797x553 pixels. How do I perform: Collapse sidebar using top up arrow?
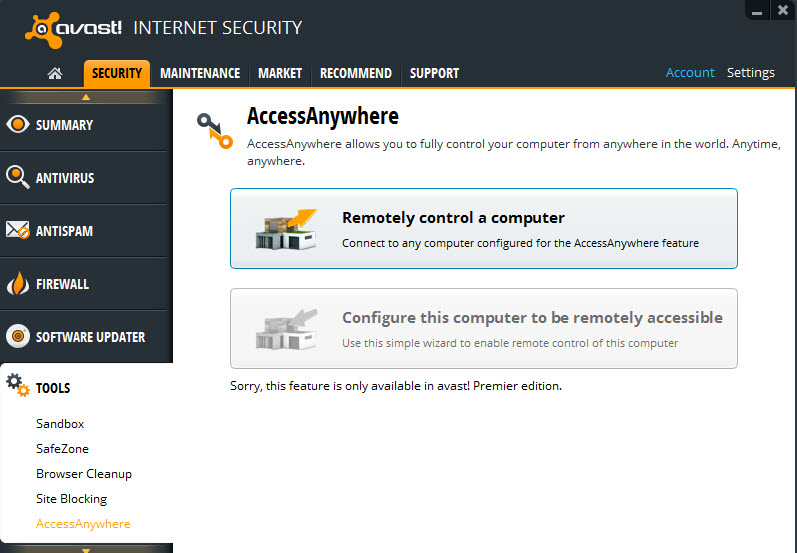86,97
